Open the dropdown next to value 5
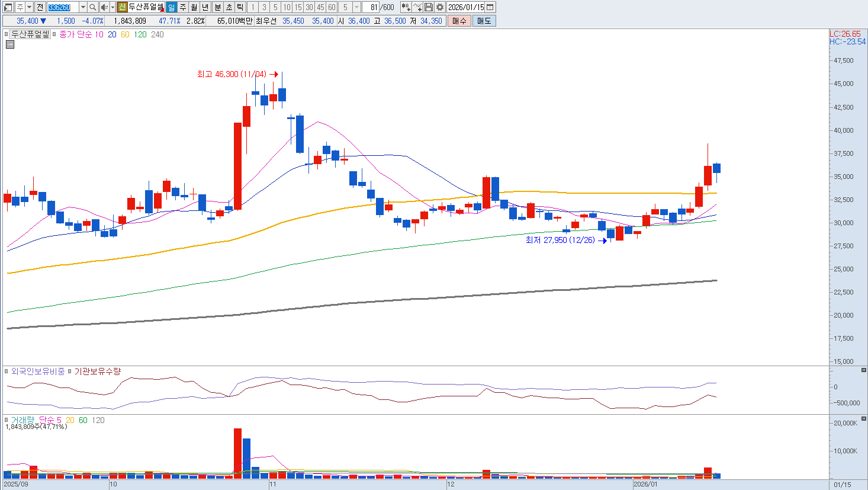The width and height of the screenshot is (868, 490). point(356,7)
